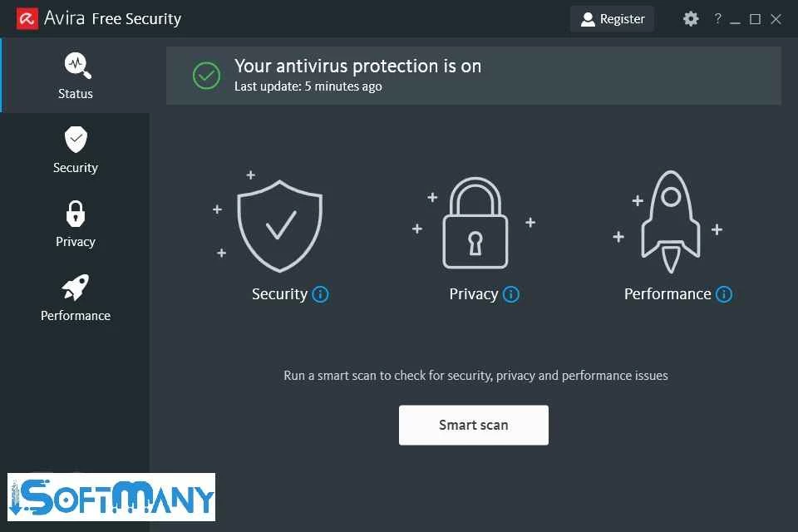Click the large Privacy padlock icon

point(475,224)
